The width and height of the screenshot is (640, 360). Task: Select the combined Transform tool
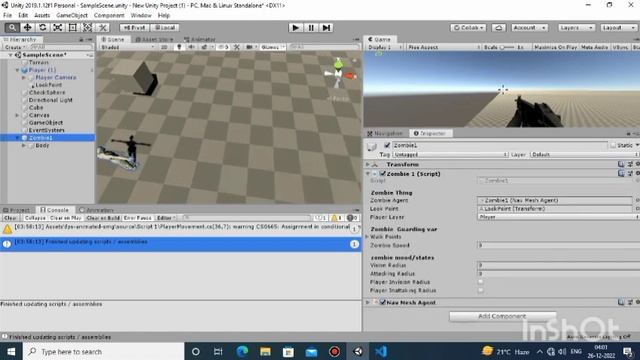87,27
